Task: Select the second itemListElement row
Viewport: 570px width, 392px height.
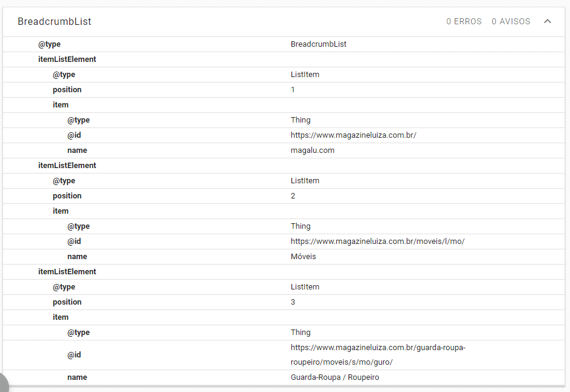Action: tap(67, 166)
